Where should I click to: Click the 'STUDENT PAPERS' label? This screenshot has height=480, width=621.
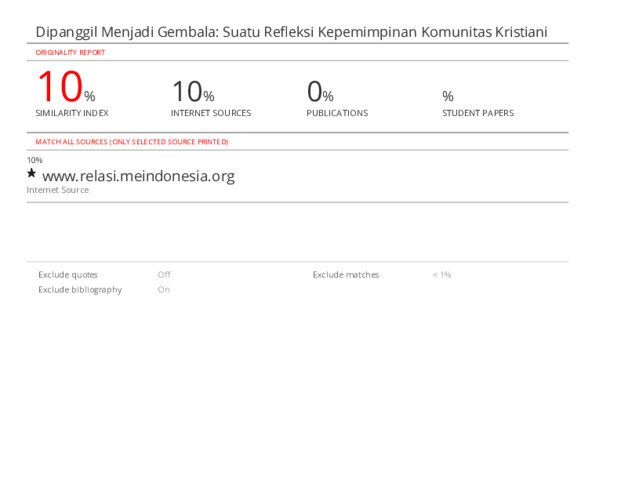(x=478, y=113)
